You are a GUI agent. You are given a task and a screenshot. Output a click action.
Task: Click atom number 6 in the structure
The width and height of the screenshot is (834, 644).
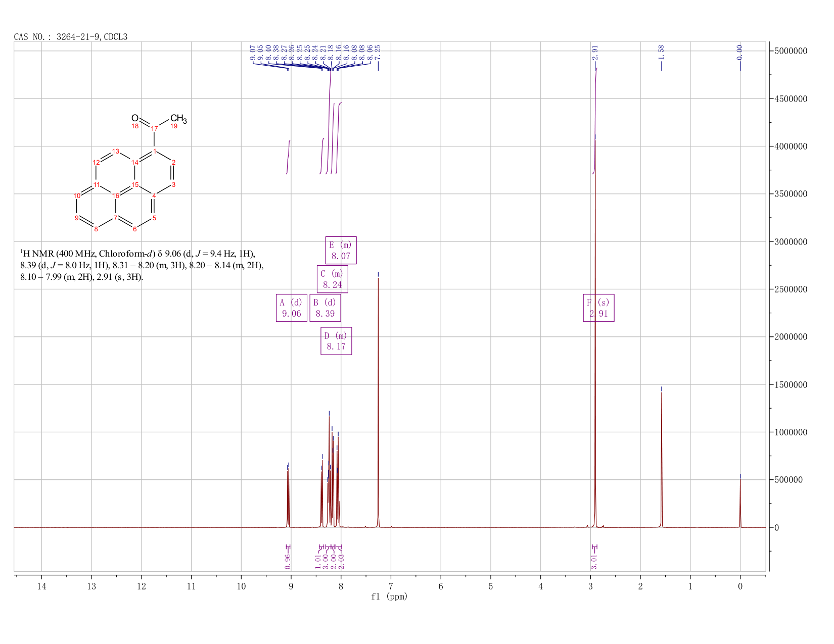click(135, 229)
